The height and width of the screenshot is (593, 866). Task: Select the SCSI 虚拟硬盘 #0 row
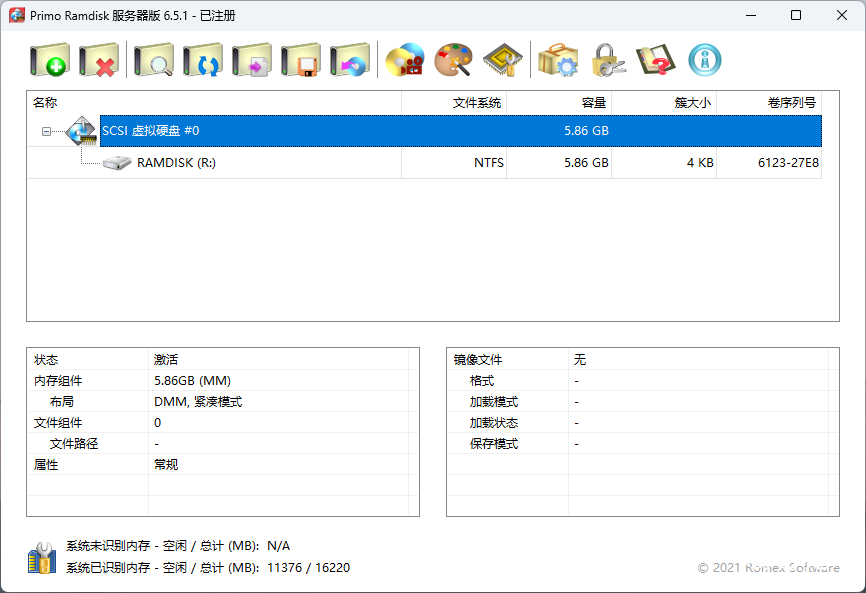(x=461, y=131)
